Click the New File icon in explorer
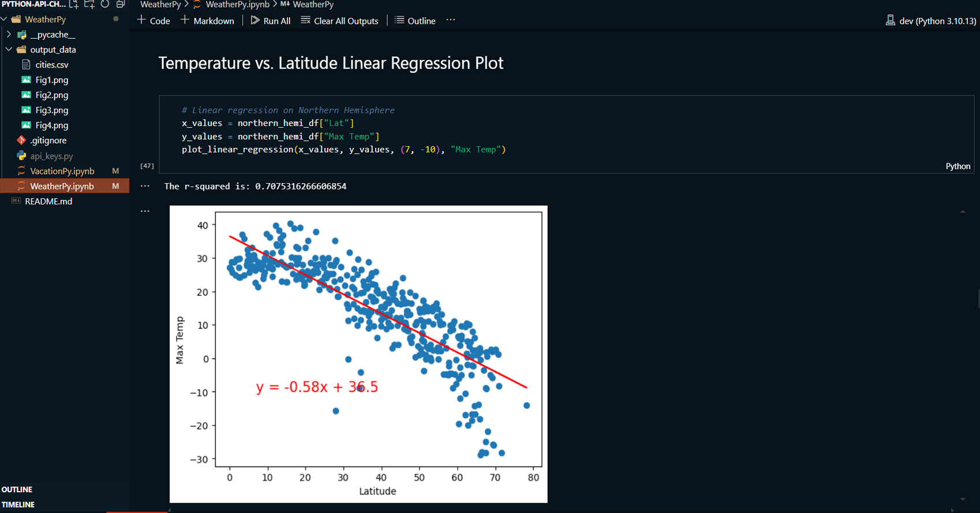 coord(74,4)
